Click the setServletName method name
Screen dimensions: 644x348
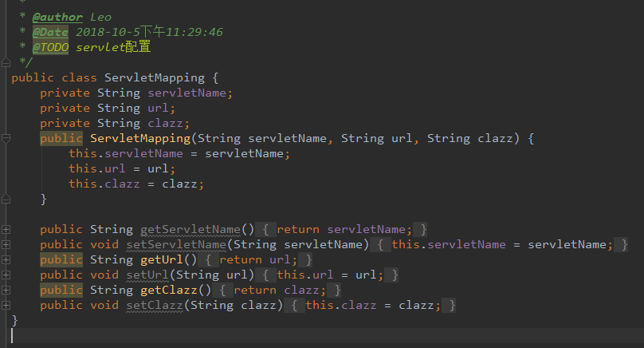click(x=176, y=245)
